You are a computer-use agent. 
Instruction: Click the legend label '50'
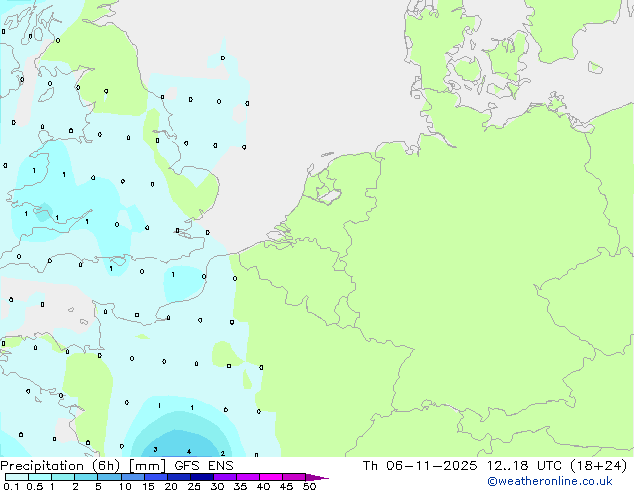[x=309, y=486]
